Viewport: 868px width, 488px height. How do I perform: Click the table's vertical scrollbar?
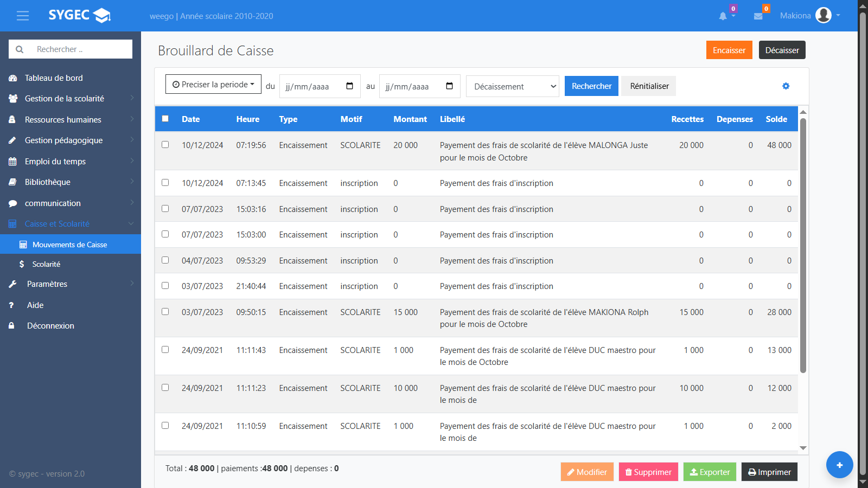click(x=803, y=244)
